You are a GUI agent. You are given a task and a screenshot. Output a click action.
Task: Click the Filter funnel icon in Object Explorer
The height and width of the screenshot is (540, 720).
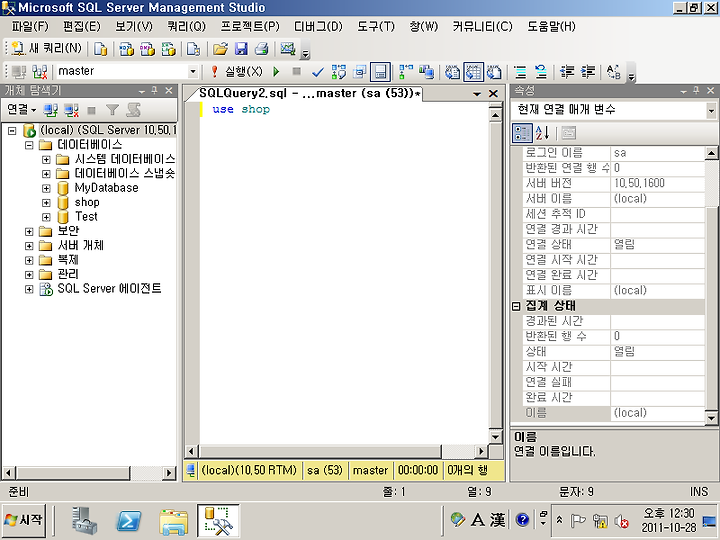112,110
